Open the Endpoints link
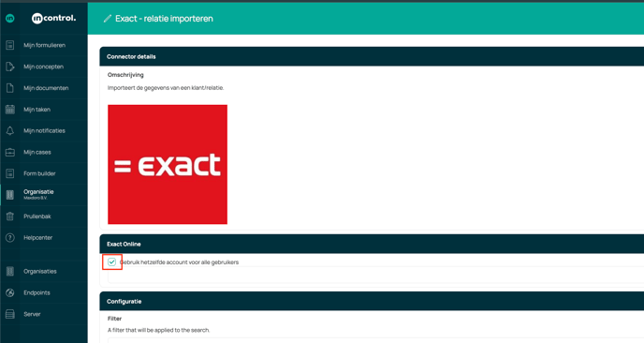The image size is (644, 343). (x=37, y=292)
